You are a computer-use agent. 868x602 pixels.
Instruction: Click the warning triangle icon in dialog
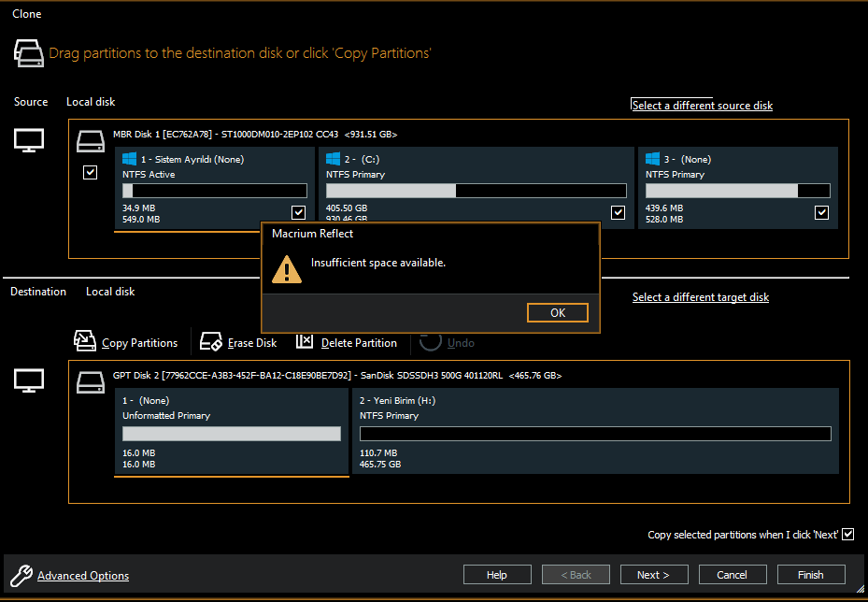pyautogui.click(x=287, y=269)
